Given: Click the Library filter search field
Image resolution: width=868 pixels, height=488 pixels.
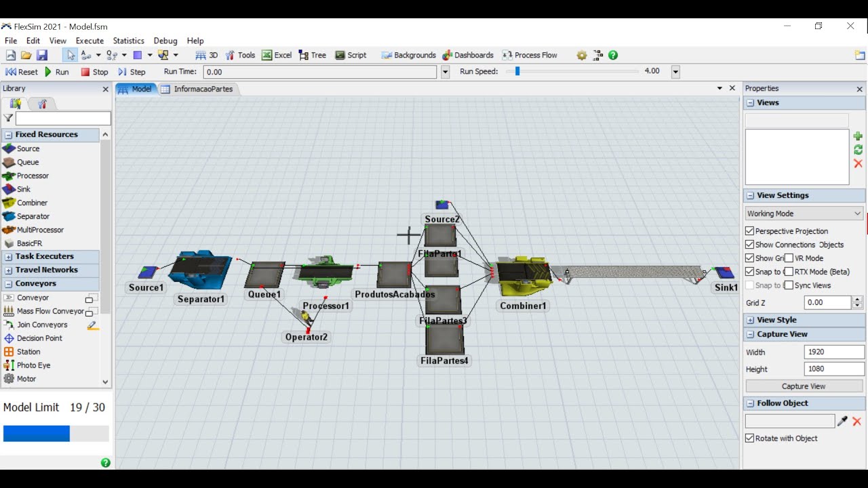Looking at the screenshot, I should (x=63, y=119).
